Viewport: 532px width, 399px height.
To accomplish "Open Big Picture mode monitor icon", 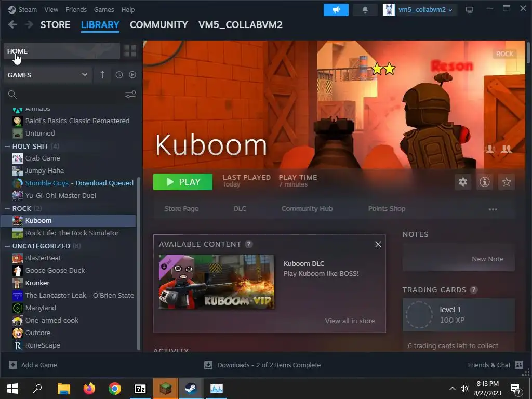I will (470, 10).
